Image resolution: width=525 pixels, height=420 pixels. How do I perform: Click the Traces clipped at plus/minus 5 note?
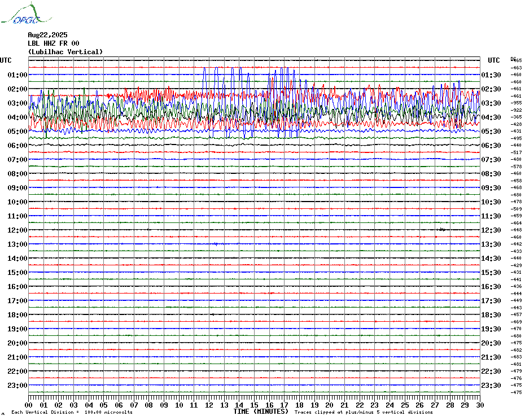click(364, 412)
